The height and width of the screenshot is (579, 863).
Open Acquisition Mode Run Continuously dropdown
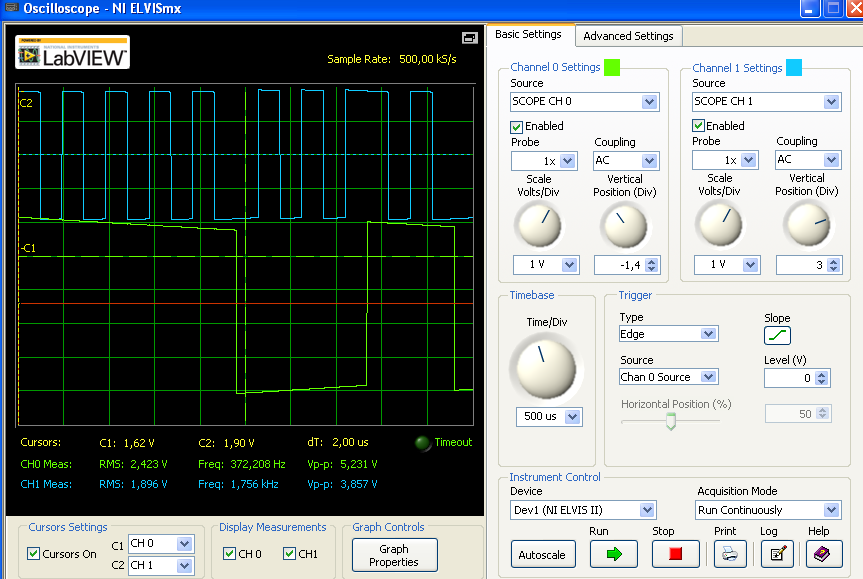coord(768,510)
